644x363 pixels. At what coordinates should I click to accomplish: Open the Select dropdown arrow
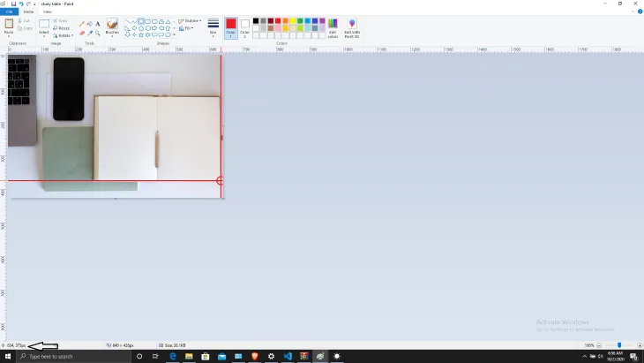(x=44, y=34)
